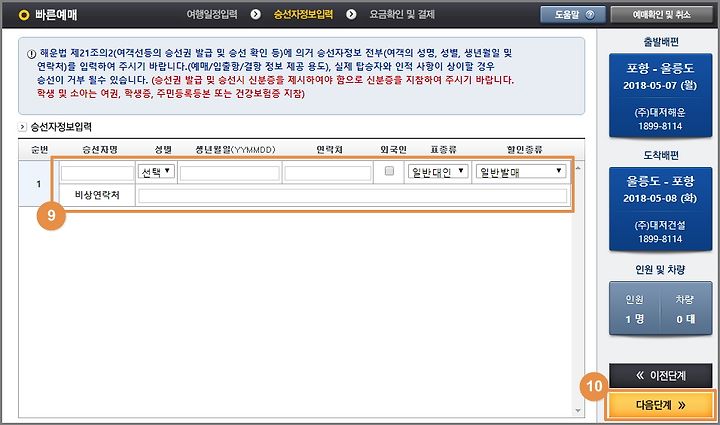The image size is (720, 425).
Task: Click the 생년월일 input field
Action: (230, 173)
